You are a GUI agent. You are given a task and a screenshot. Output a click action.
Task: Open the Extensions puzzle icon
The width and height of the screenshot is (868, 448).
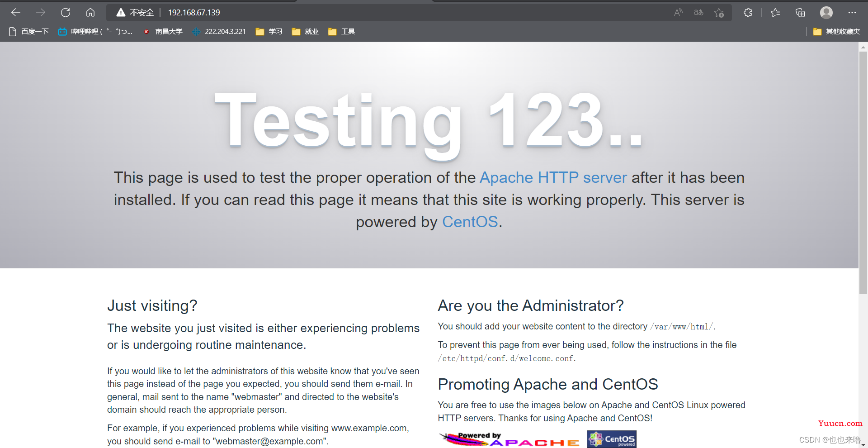[x=748, y=13]
